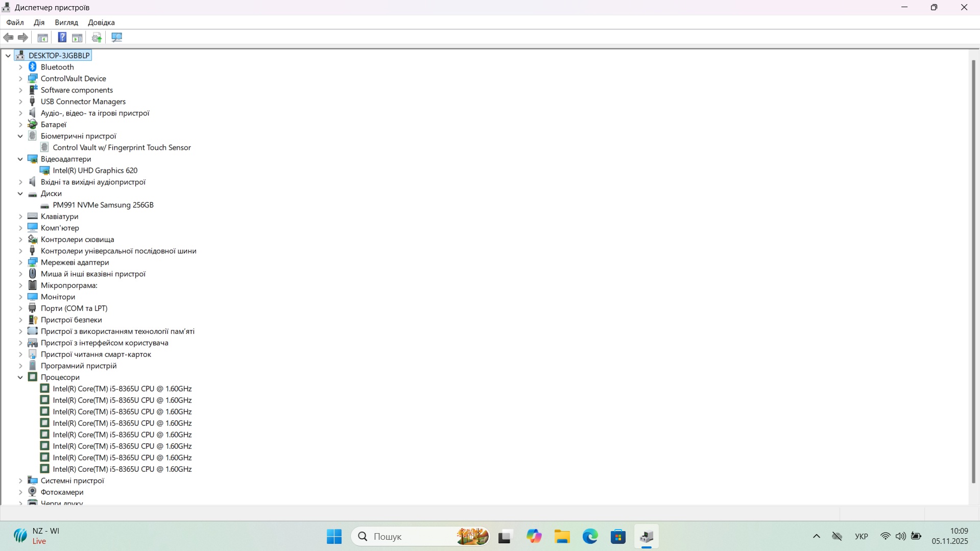Open Microsoft Edge from taskbar
The width and height of the screenshot is (980, 551).
(590, 537)
